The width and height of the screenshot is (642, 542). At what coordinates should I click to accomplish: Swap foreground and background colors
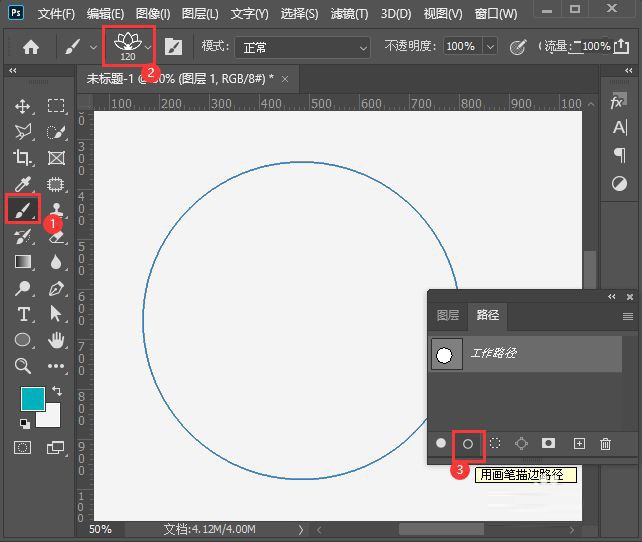tap(57, 390)
